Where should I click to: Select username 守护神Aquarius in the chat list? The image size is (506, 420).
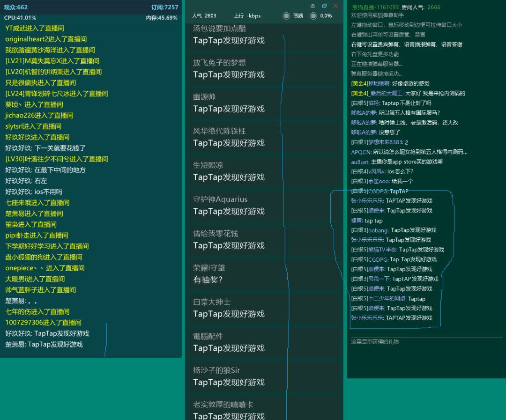pos(220,199)
